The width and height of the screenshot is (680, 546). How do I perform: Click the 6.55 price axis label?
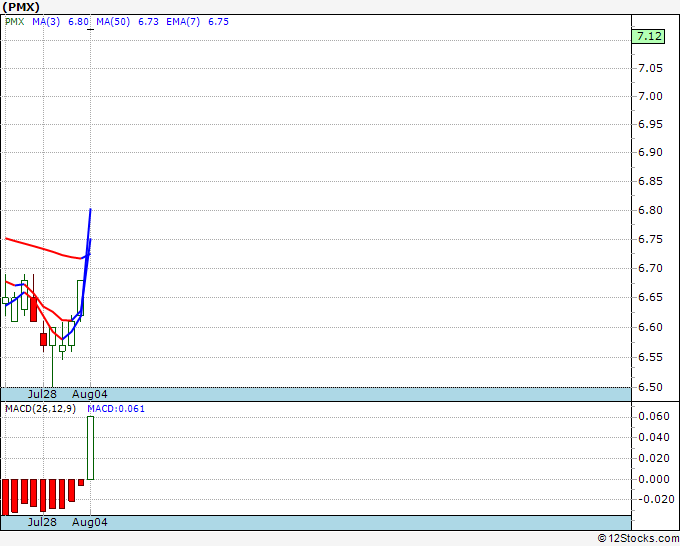(x=651, y=357)
